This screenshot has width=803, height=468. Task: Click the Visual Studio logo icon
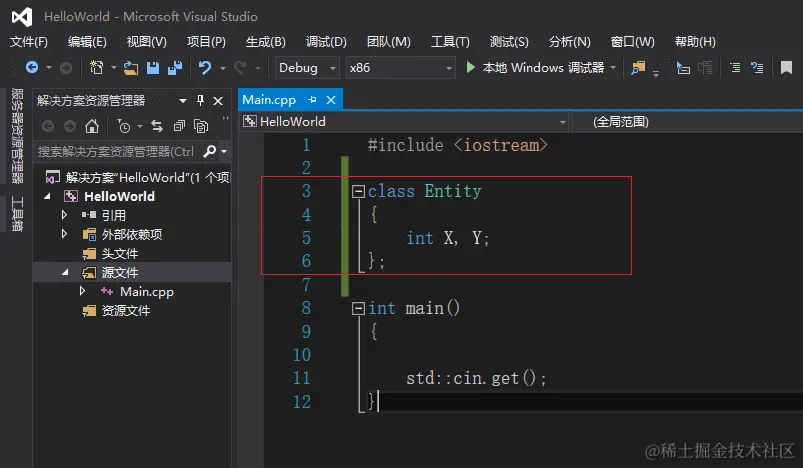(22, 17)
